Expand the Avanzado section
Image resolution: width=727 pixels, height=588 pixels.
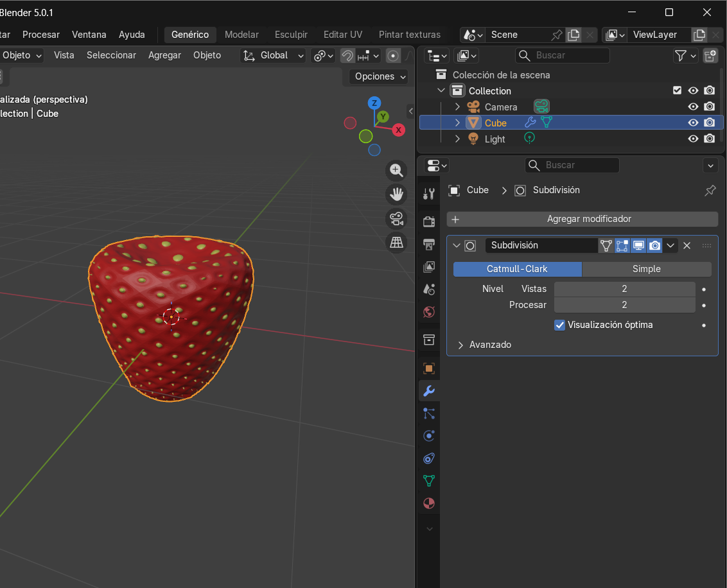coord(489,345)
